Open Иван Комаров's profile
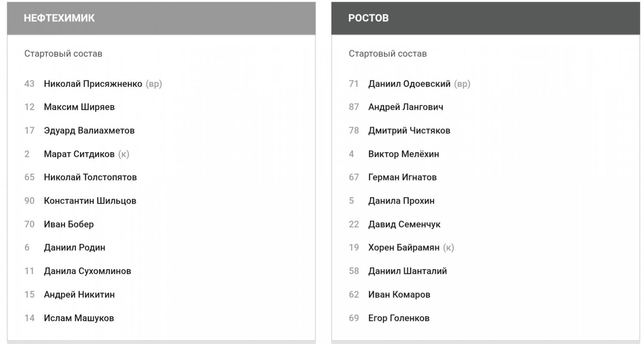Screen dimensions: 644x344 [x=399, y=295]
